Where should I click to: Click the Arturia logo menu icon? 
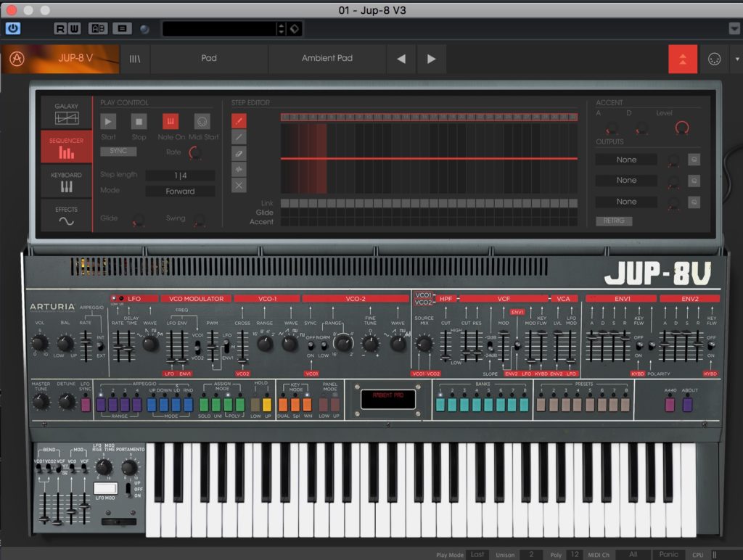point(17,59)
